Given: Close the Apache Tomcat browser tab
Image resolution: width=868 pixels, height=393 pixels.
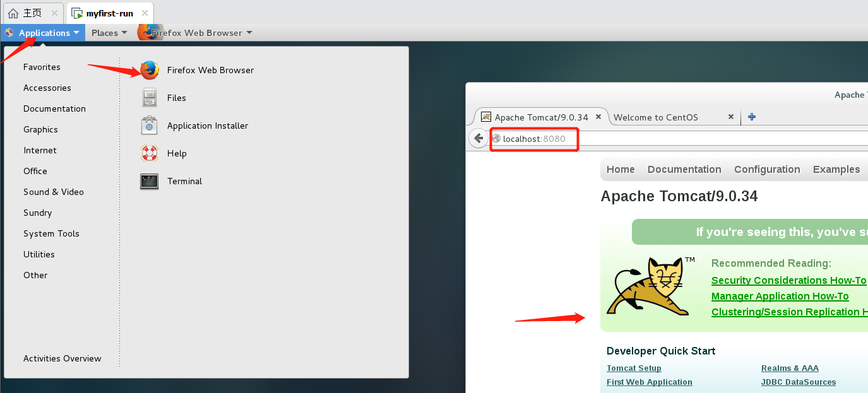Looking at the screenshot, I should click(x=598, y=117).
